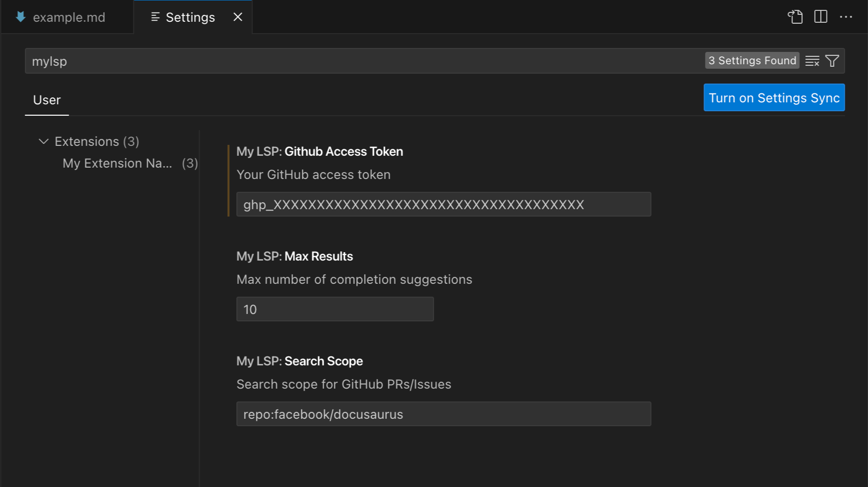The width and height of the screenshot is (868, 487).
Task: Select the Settings editor tab
Action: coord(193,17)
